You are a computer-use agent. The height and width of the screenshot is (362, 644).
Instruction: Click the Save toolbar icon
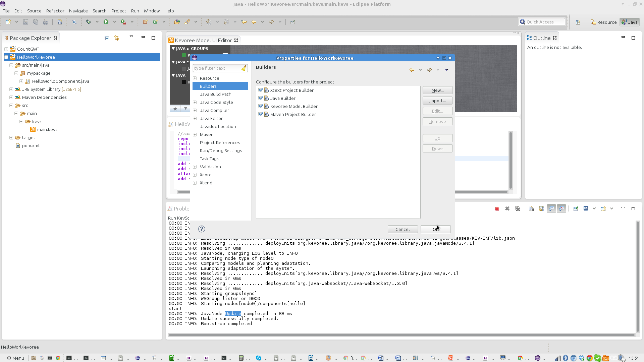point(25,22)
